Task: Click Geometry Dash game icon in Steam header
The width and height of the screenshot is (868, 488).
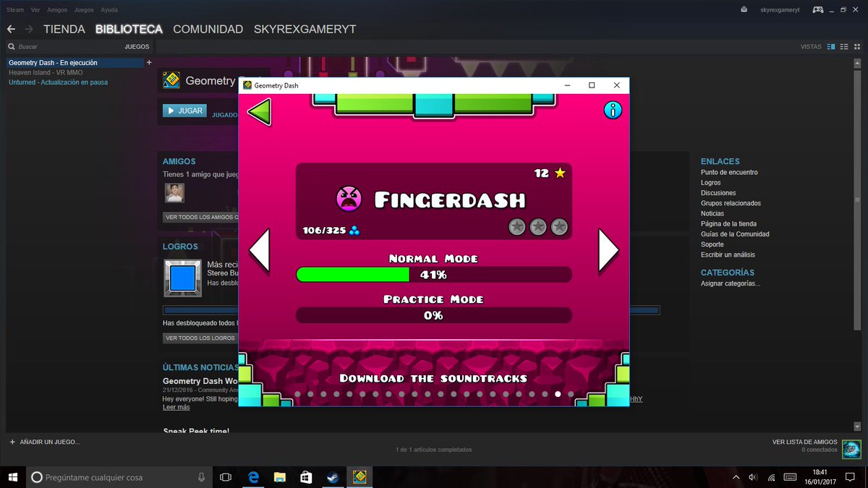Action: (171, 80)
